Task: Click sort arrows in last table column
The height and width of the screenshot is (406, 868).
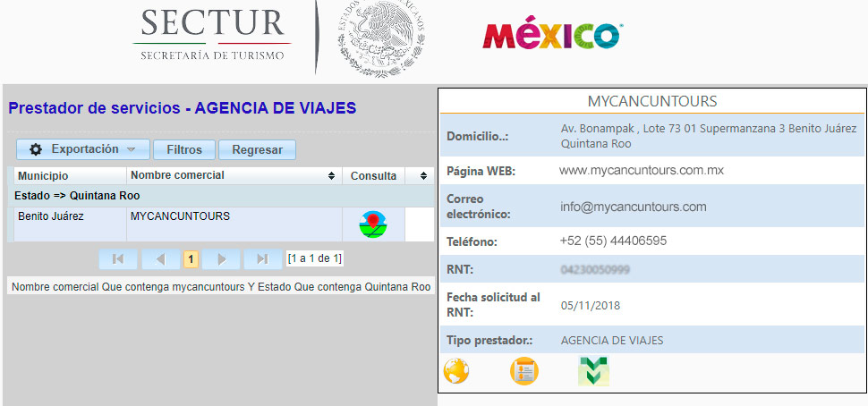Action: click(x=423, y=176)
